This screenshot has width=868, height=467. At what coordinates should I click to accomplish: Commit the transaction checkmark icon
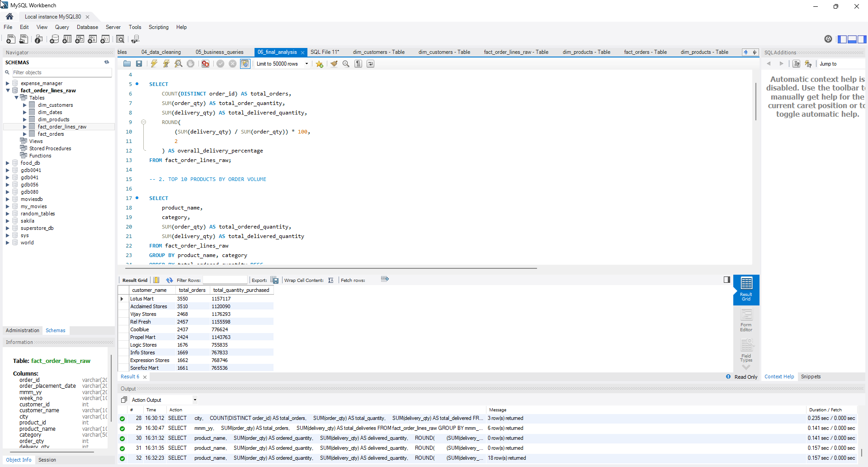point(220,64)
